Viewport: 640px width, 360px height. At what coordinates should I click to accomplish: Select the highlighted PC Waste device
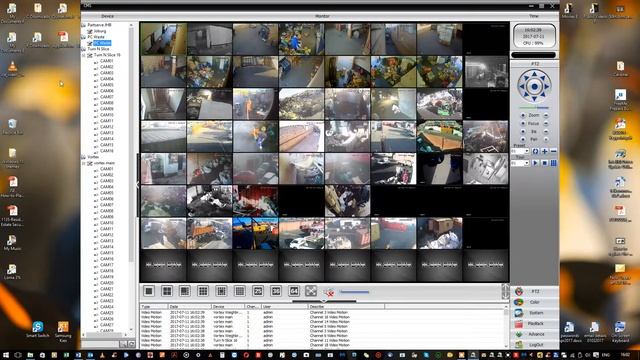click(x=102, y=43)
